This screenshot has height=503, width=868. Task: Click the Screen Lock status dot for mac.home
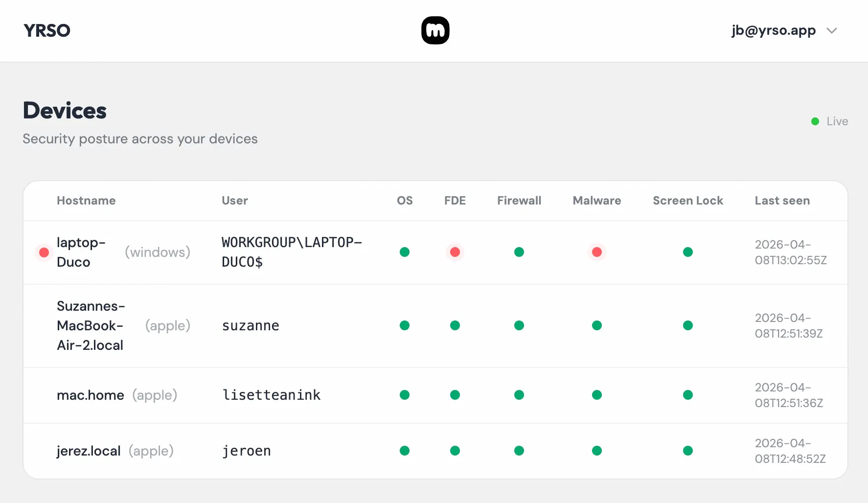coord(688,395)
